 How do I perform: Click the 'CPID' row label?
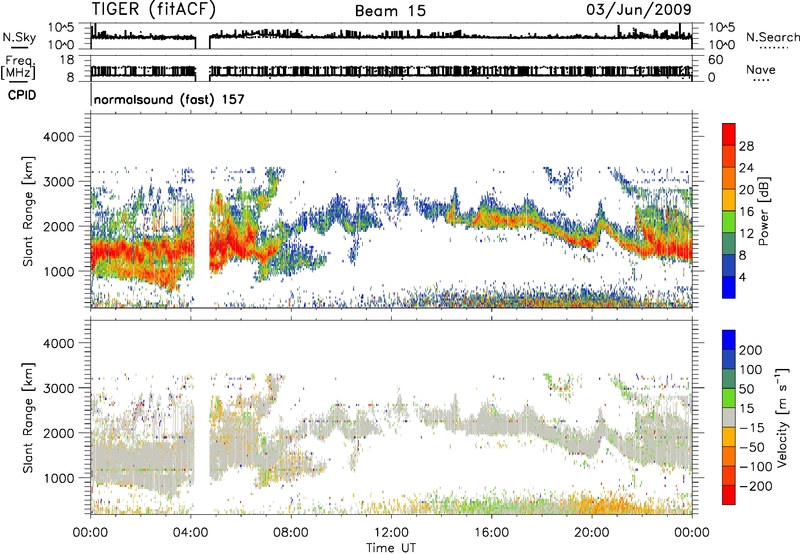[22, 95]
